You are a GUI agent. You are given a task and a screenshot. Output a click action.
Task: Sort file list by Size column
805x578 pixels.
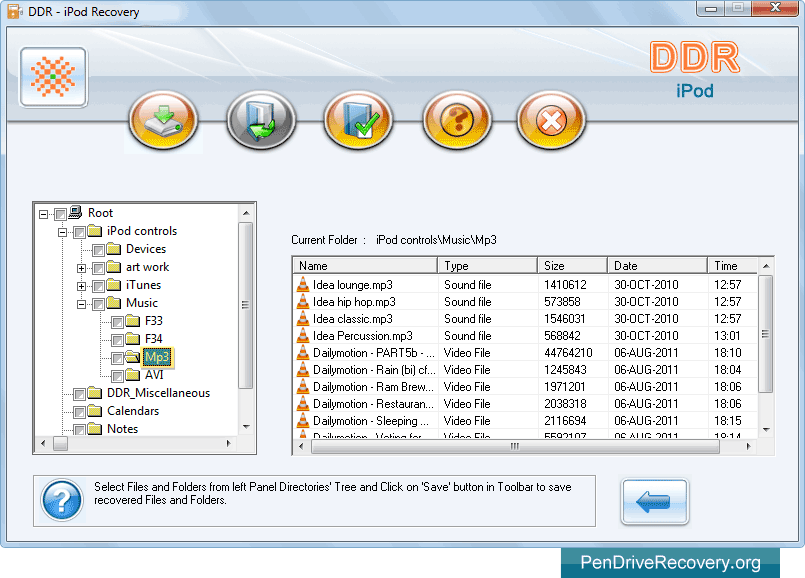[572, 265]
